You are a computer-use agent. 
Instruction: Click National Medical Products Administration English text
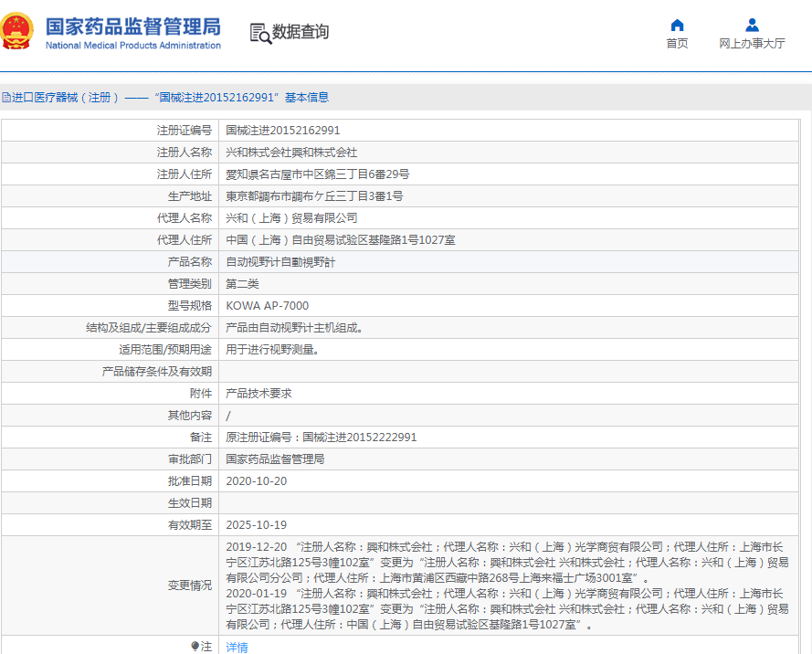[132, 46]
